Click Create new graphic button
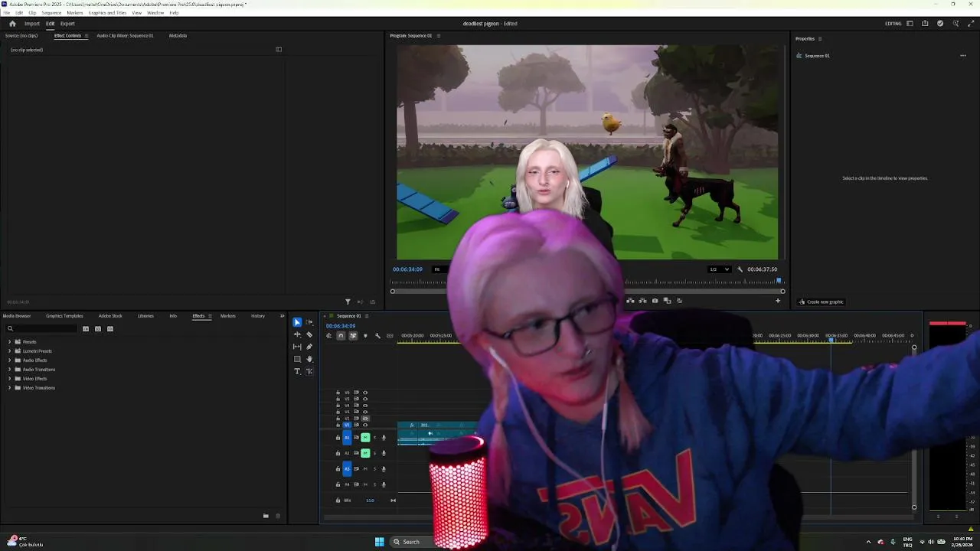 (822, 302)
